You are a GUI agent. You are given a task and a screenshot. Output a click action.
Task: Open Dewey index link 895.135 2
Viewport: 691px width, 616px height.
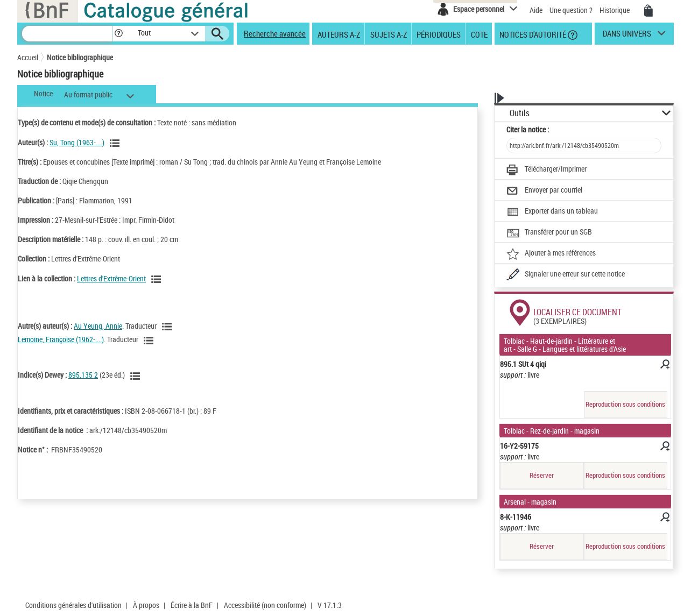pos(83,375)
